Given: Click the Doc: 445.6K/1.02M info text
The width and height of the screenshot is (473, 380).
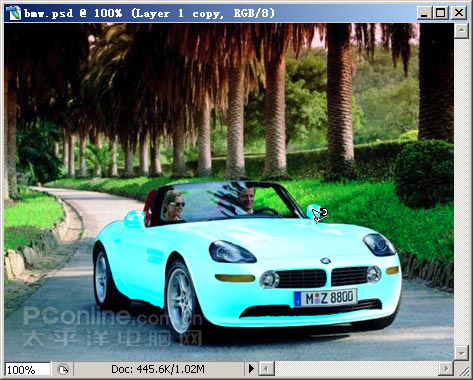Looking at the screenshot, I should (x=158, y=369).
